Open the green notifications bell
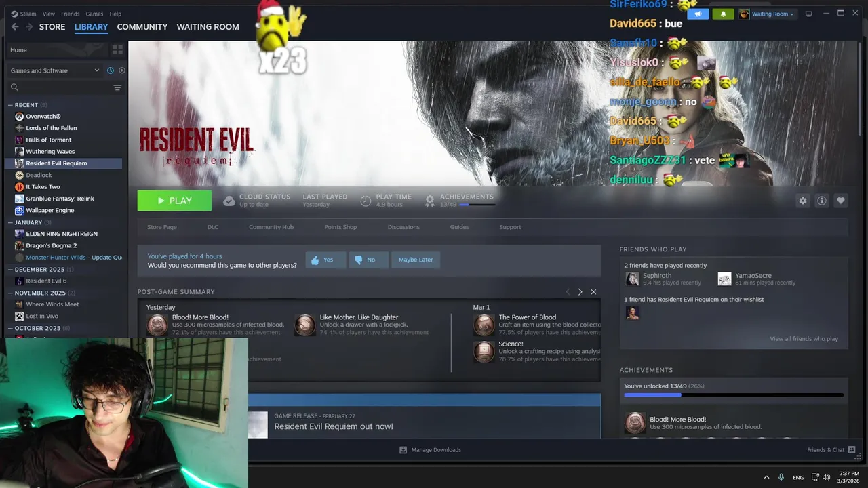 723,14
